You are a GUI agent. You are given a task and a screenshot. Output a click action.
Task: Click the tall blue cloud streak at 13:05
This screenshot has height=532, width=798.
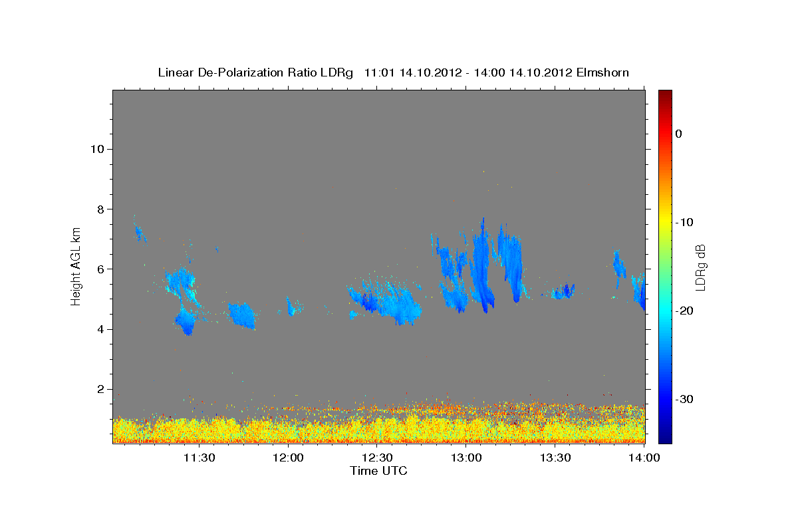tap(483, 266)
